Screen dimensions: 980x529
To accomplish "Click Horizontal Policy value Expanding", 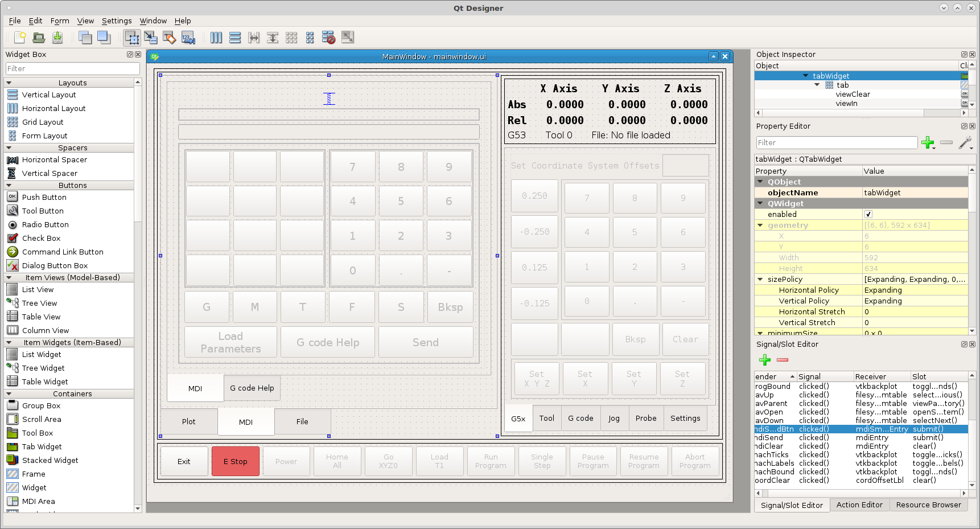I will click(x=915, y=290).
